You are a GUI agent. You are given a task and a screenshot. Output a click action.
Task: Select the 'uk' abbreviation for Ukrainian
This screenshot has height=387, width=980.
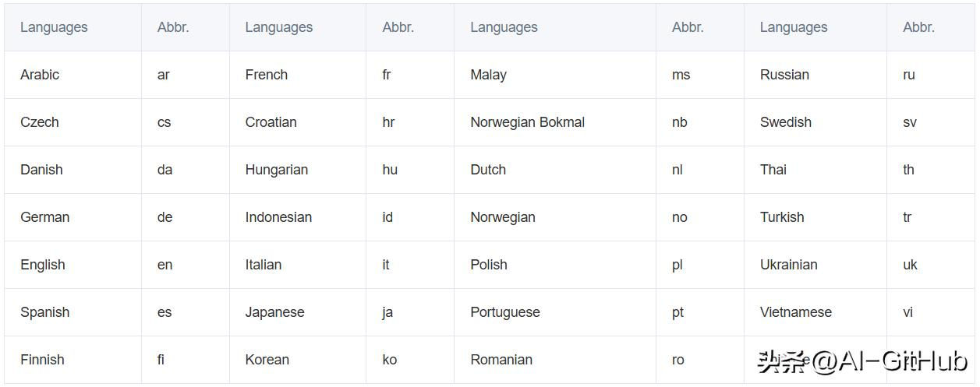point(910,265)
